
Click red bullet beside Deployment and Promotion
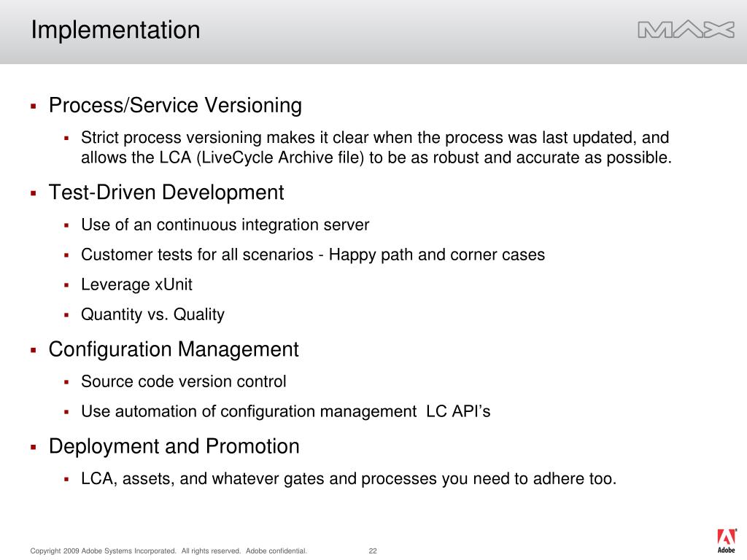[34, 448]
